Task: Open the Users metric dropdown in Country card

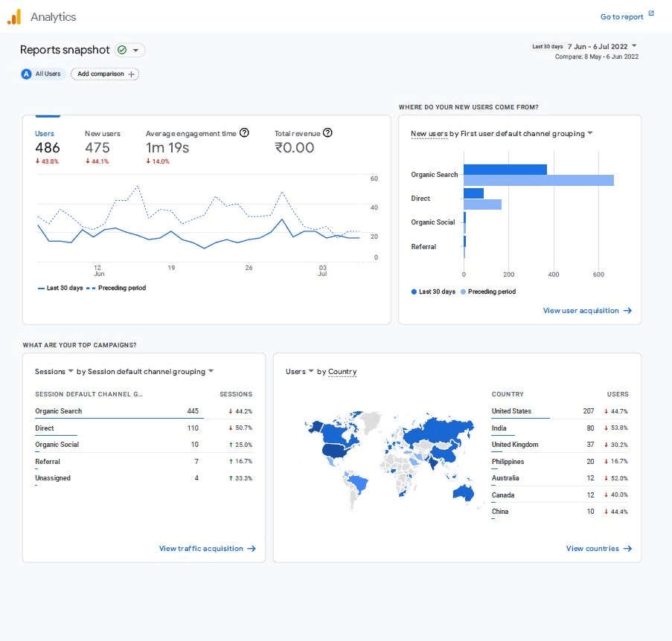Action: point(311,371)
